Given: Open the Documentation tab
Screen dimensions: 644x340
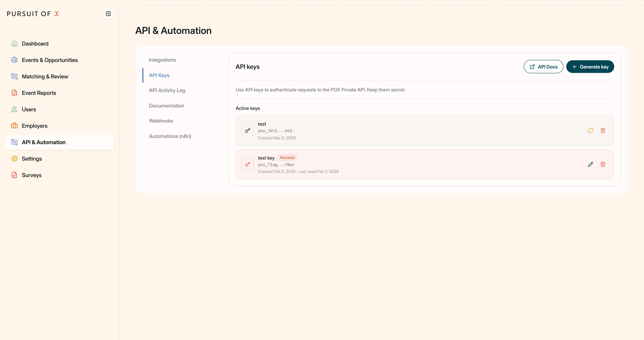Looking at the screenshot, I should click(x=166, y=106).
